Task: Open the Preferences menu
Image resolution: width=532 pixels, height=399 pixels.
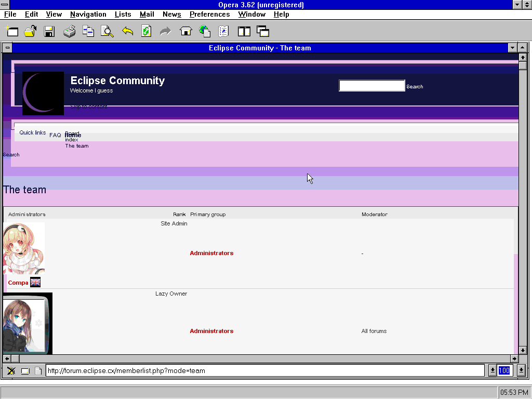Action: (x=209, y=14)
